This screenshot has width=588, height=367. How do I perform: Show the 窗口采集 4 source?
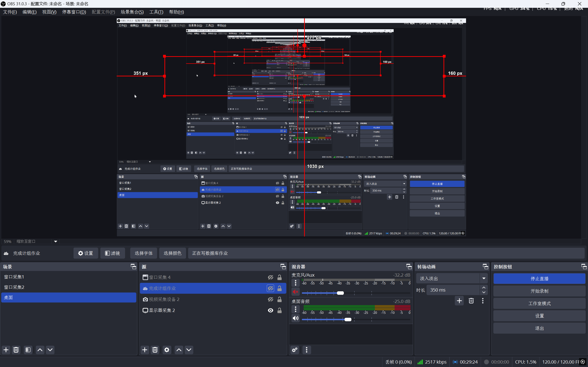(x=270, y=277)
